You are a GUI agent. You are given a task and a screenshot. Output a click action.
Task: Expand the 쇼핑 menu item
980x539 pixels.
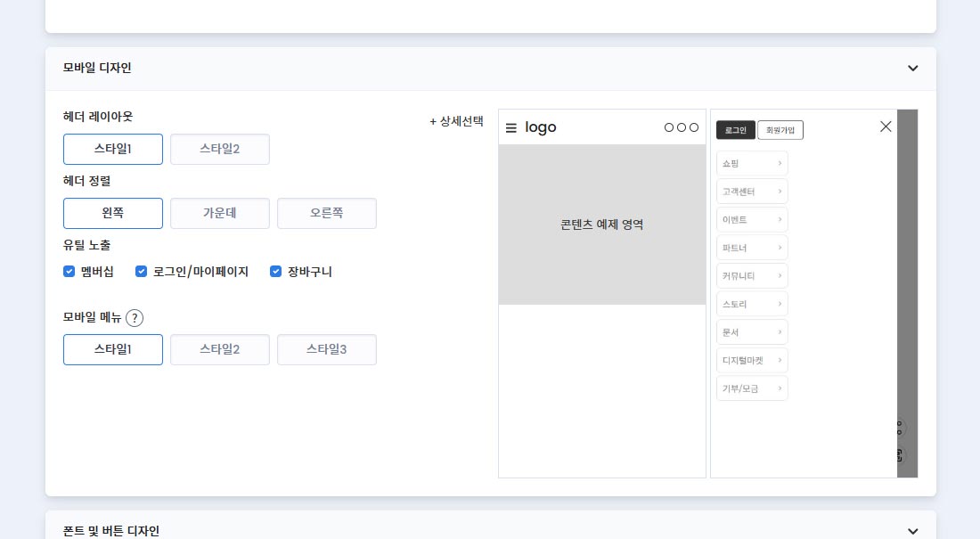pyautogui.click(x=752, y=163)
